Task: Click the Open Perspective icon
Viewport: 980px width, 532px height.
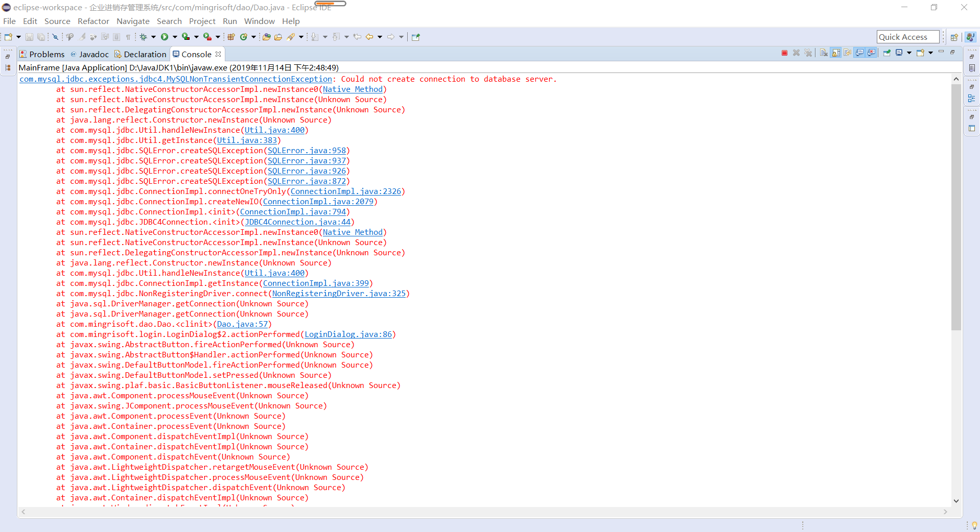Action: (954, 37)
